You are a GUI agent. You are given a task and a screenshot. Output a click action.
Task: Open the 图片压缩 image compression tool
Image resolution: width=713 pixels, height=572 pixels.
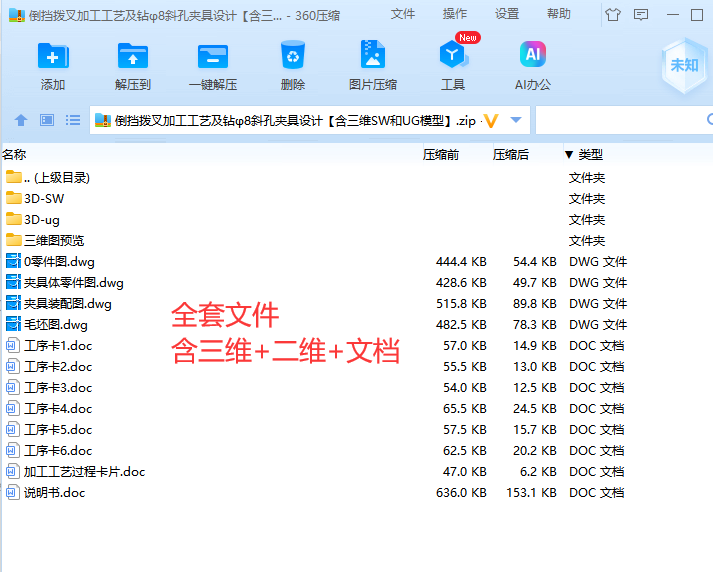(372, 55)
